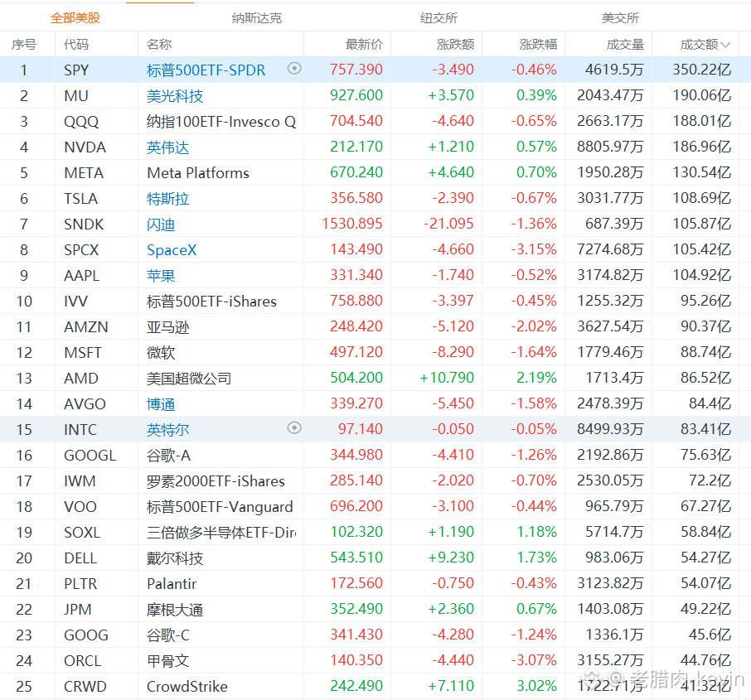Click the 苹果 stock link
Screen dimensions: 751x700
[161, 275]
